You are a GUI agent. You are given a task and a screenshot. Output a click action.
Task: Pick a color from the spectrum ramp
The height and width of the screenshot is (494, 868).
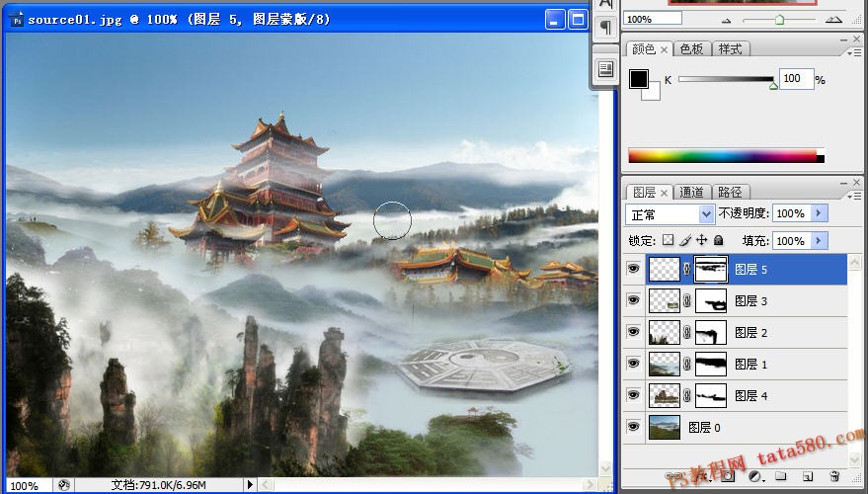point(726,155)
